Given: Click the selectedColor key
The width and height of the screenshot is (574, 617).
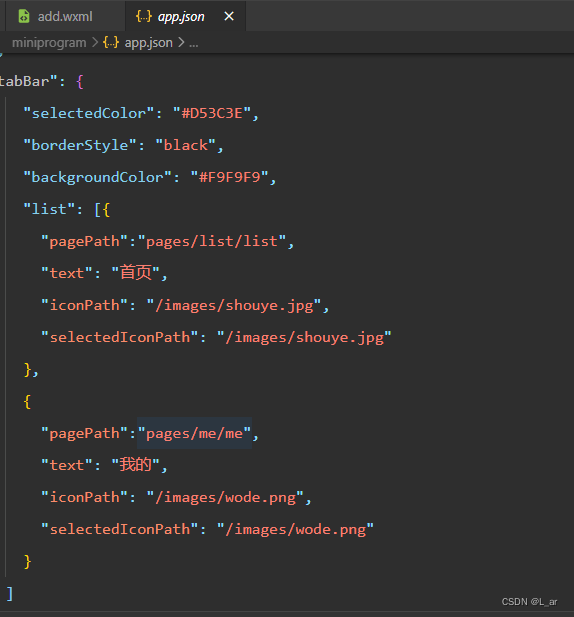Looking at the screenshot, I should pyautogui.click(x=89, y=113).
